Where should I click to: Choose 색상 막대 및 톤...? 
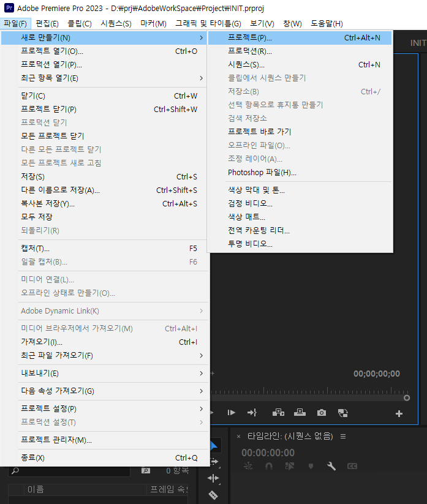pyautogui.click(x=300, y=190)
